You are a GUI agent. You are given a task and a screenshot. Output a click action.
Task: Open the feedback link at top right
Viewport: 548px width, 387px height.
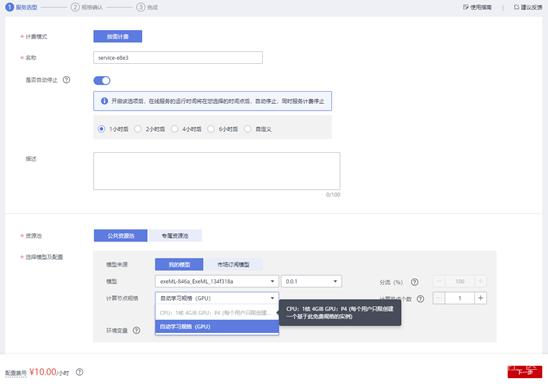pyautogui.click(x=528, y=7)
